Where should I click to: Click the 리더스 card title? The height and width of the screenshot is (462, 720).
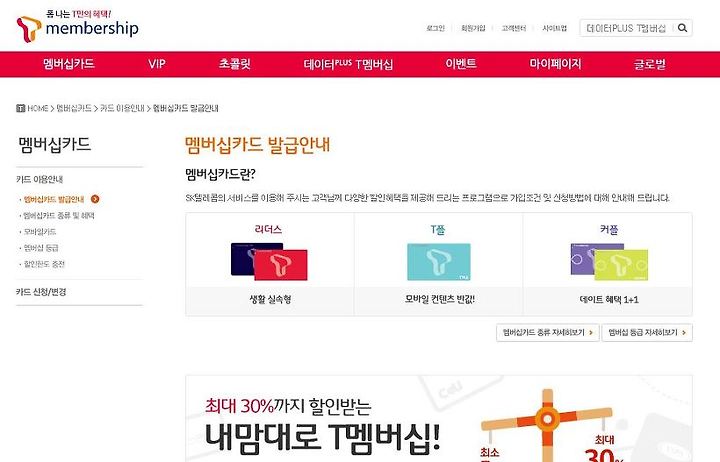click(x=269, y=229)
